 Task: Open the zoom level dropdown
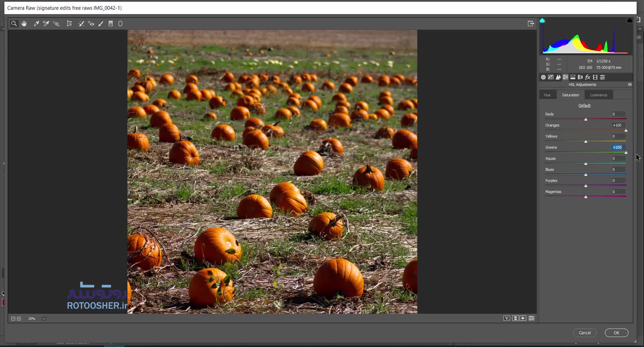click(44, 319)
